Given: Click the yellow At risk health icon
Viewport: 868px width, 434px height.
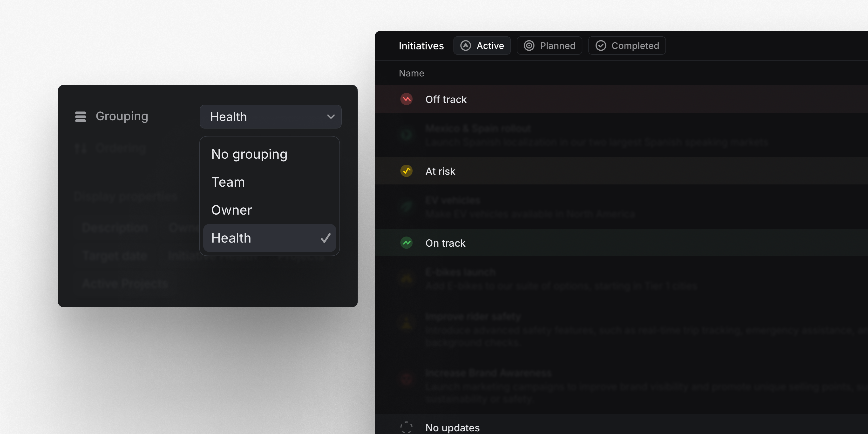Looking at the screenshot, I should click(x=406, y=171).
